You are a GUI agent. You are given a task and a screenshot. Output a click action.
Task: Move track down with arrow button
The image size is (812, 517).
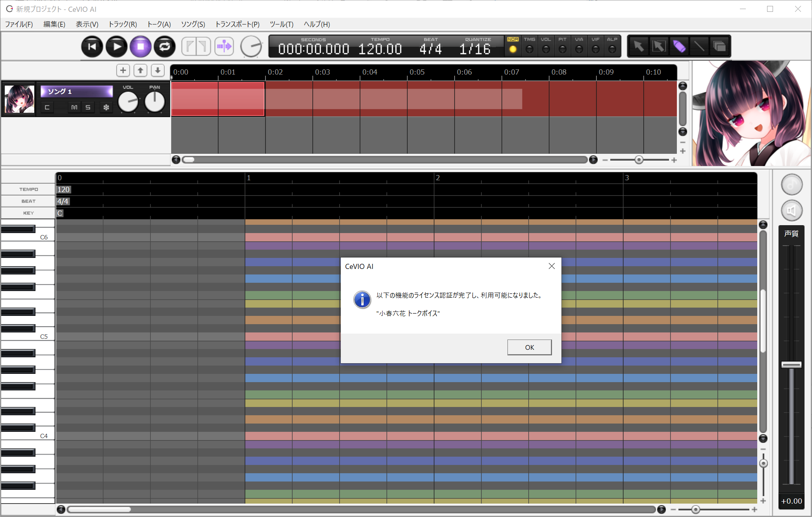(158, 70)
